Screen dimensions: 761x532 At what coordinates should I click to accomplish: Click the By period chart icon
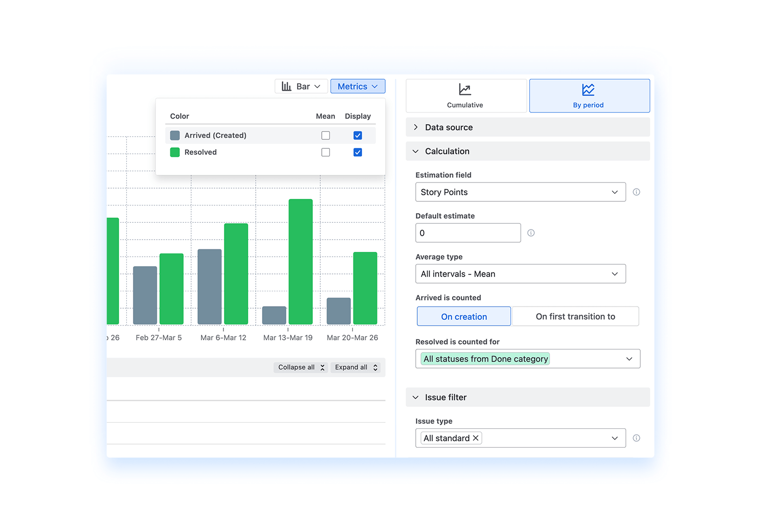[x=588, y=89]
